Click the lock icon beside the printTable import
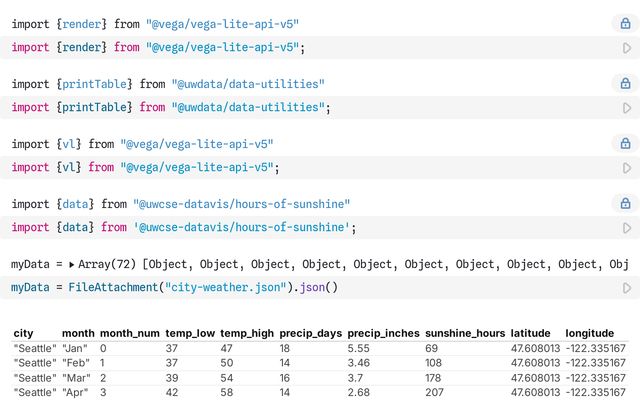Viewport: 640px width, 400px height. pos(625,84)
